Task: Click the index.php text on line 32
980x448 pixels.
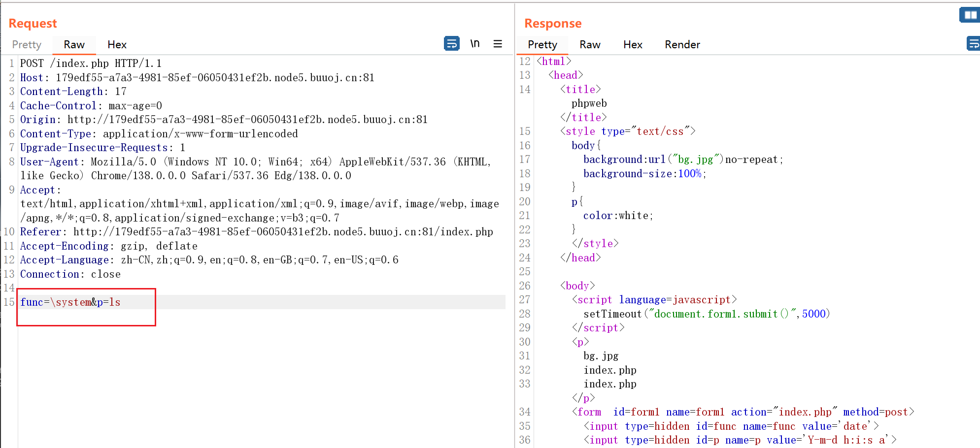Action: click(610, 370)
